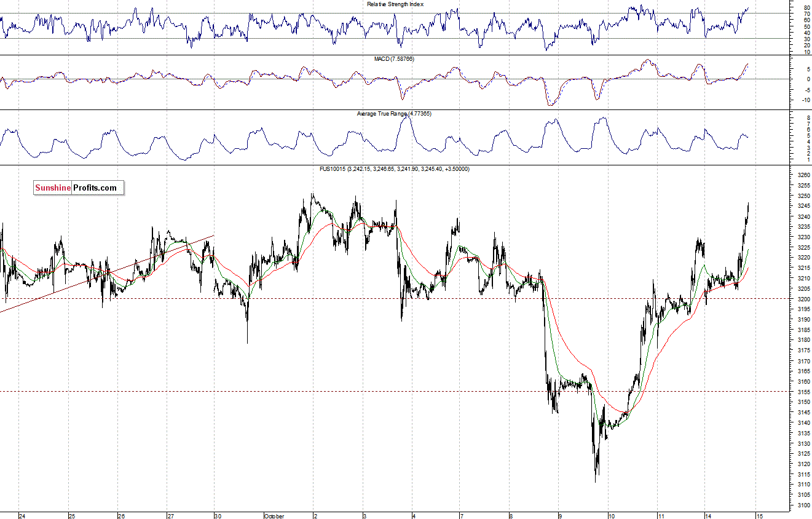Click the FUS10015 price chart title
Image resolution: width=812 pixels, height=519 pixels.
[395, 168]
